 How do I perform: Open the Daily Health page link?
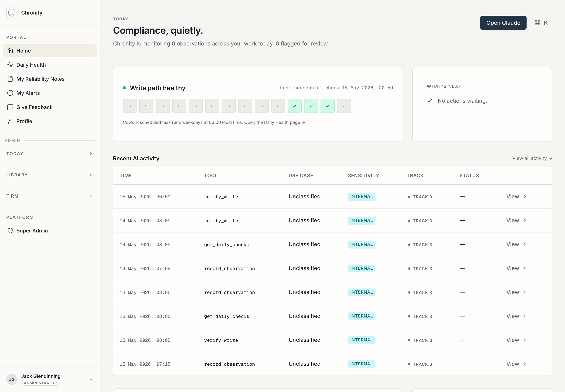pos(274,122)
